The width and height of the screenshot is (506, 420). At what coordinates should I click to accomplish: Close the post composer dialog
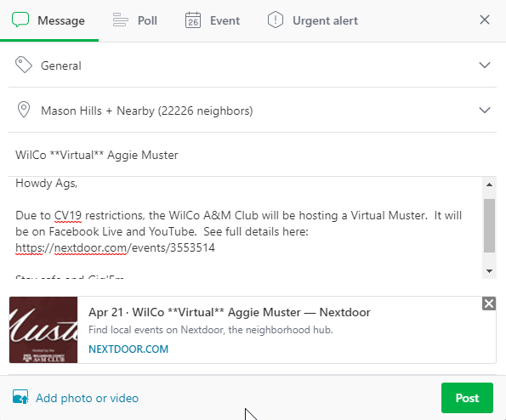pyautogui.click(x=485, y=20)
